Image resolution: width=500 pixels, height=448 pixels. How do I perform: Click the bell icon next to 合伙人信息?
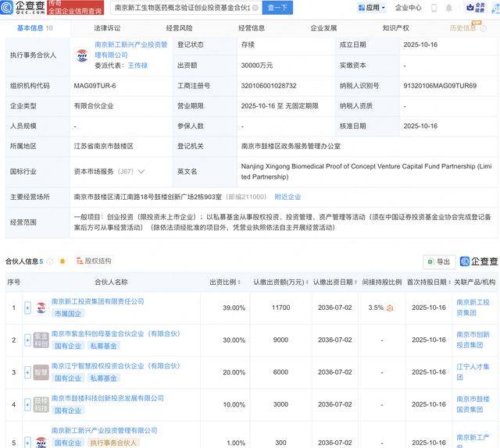pyautogui.click(x=61, y=261)
